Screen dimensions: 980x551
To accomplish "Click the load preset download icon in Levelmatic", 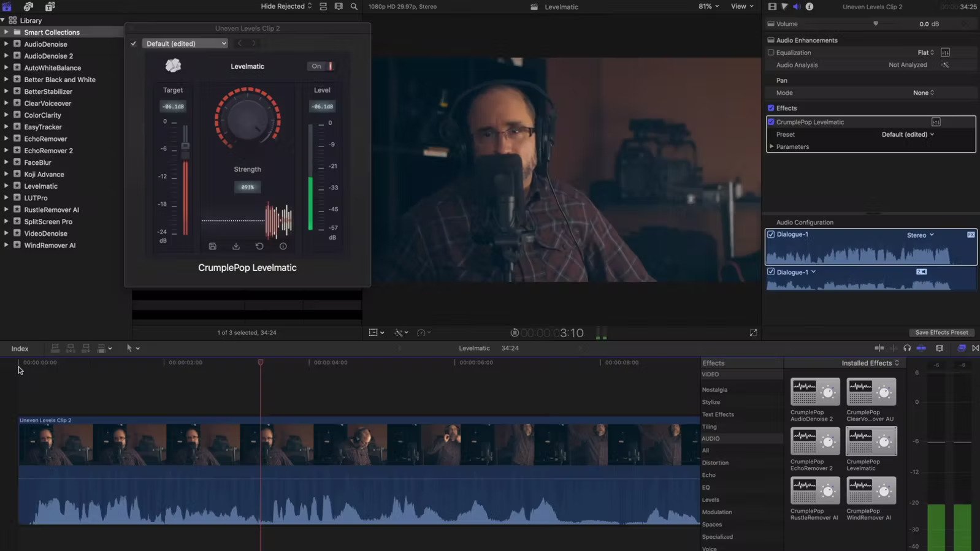I will (236, 246).
